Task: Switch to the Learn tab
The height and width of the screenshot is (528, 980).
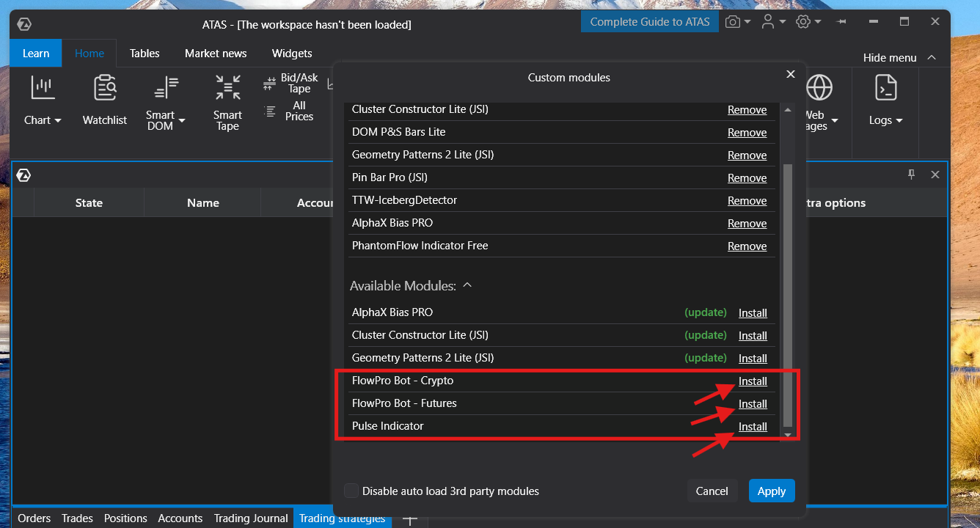Action: 36,53
